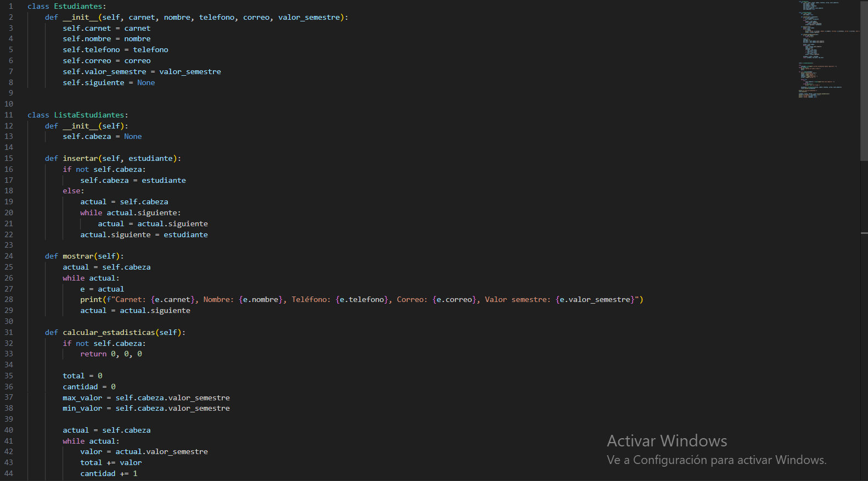
Task: Click the class ListaEstudiantes declaration
Action: point(78,115)
